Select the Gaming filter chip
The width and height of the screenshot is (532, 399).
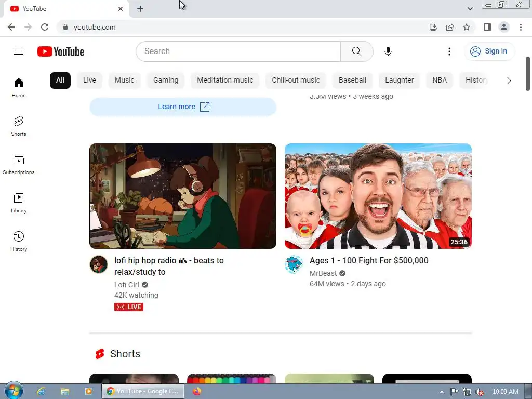pos(166,81)
